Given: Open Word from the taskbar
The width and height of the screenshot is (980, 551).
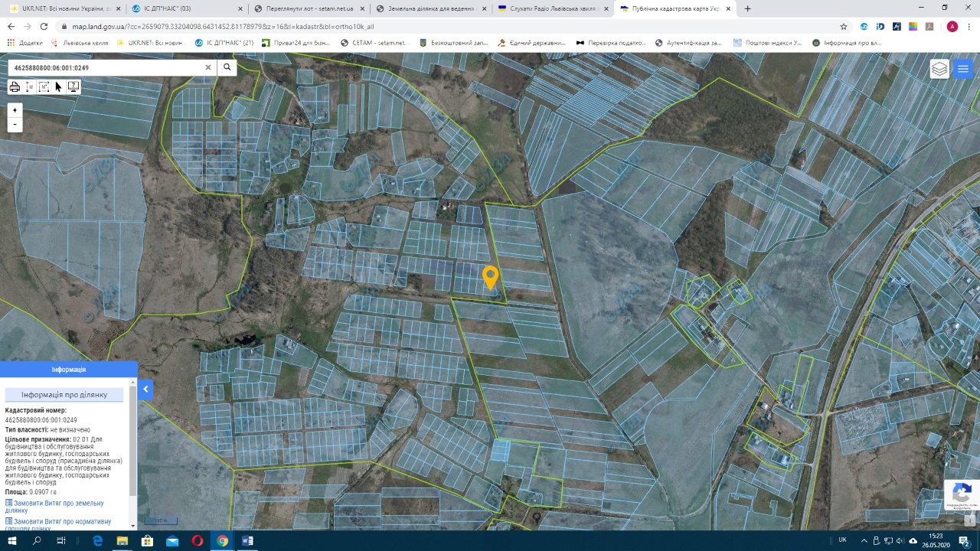Looking at the screenshot, I should (247, 540).
